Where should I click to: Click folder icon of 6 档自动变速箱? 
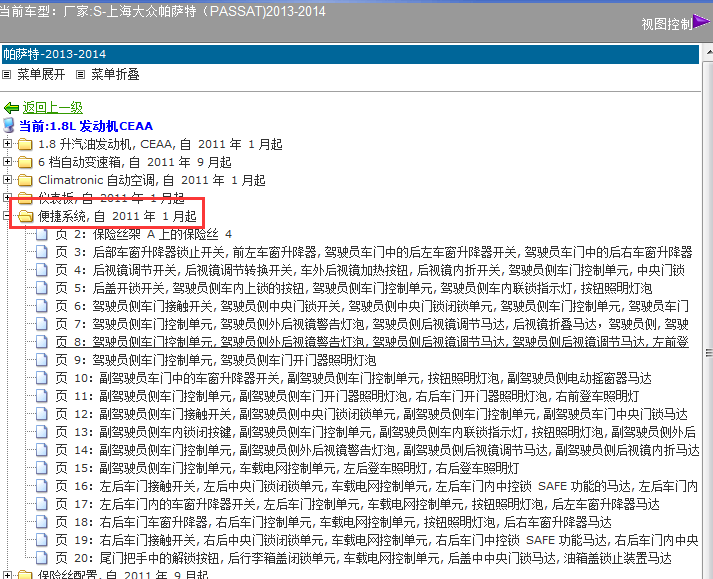(x=25, y=162)
